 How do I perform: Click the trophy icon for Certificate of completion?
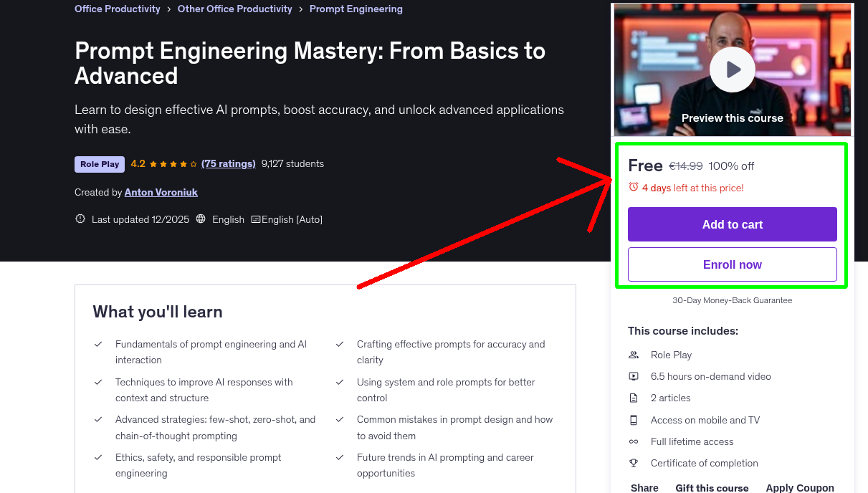pos(634,463)
